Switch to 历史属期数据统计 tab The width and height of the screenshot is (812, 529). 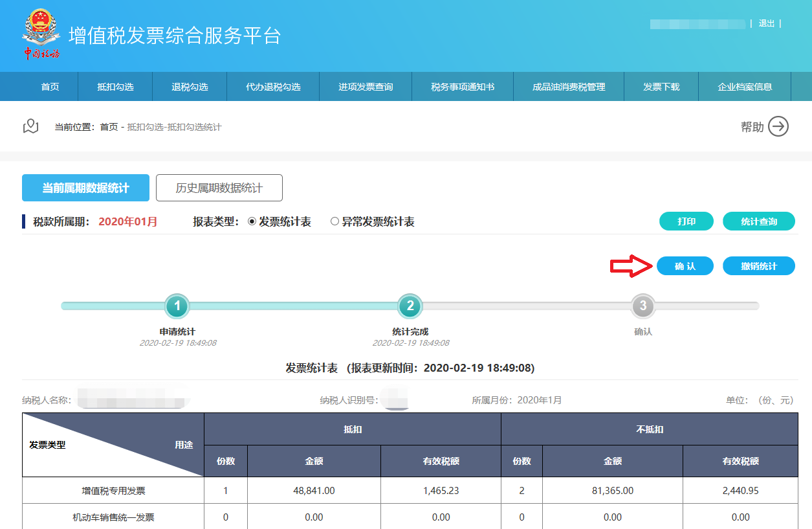point(219,188)
